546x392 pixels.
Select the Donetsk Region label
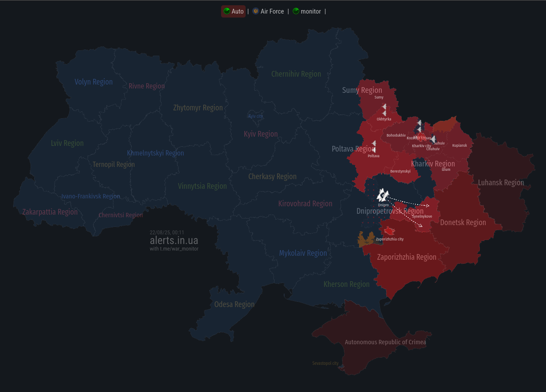(463, 222)
